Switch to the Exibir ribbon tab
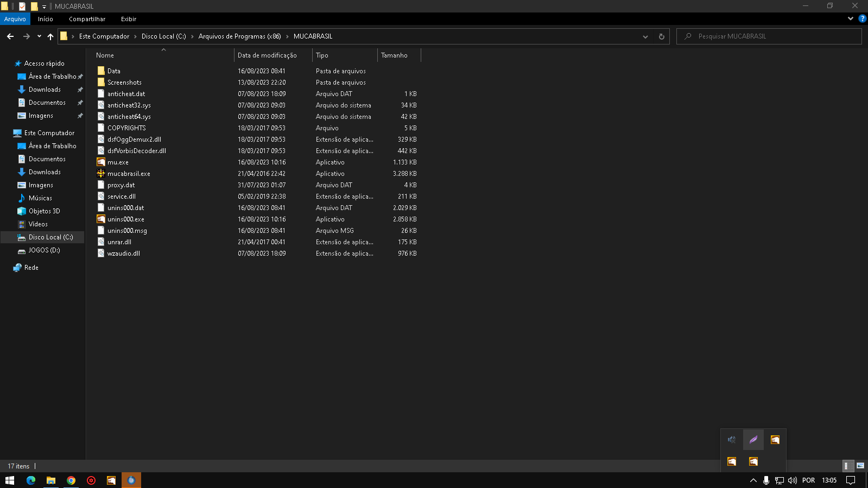The height and width of the screenshot is (488, 868). tap(129, 19)
